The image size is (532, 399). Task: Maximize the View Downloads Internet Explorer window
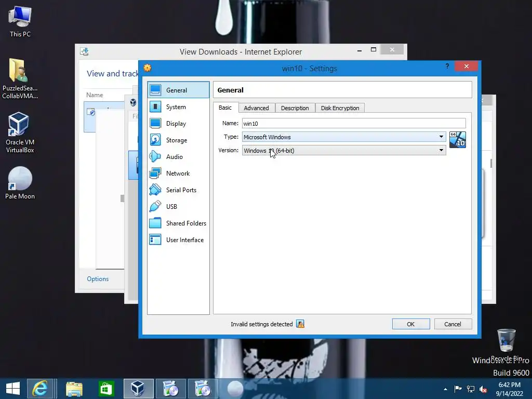(x=374, y=49)
